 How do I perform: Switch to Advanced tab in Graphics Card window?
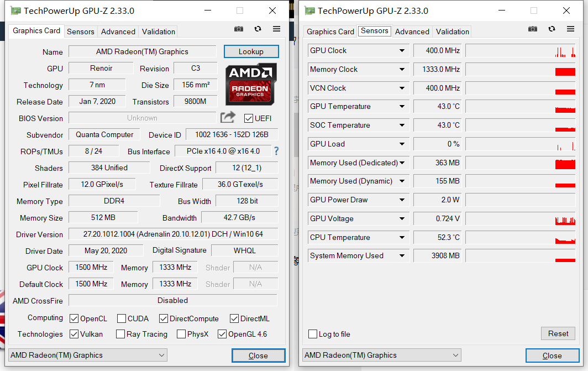click(118, 32)
